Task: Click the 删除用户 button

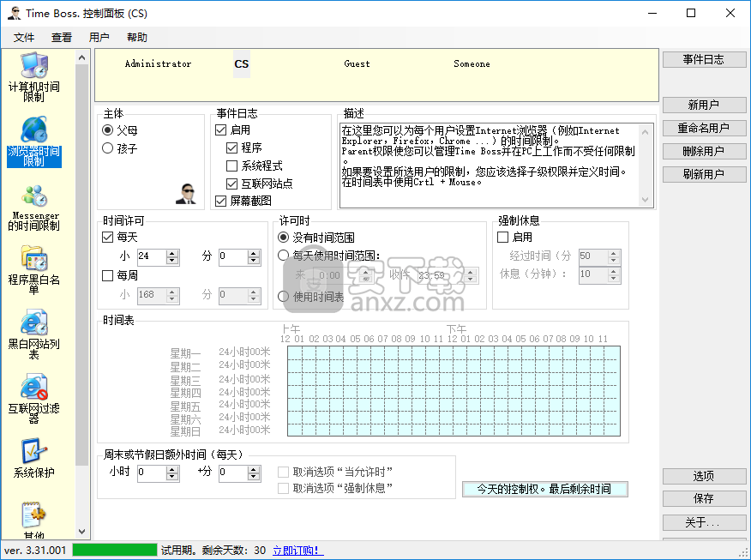Action: point(704,152)
